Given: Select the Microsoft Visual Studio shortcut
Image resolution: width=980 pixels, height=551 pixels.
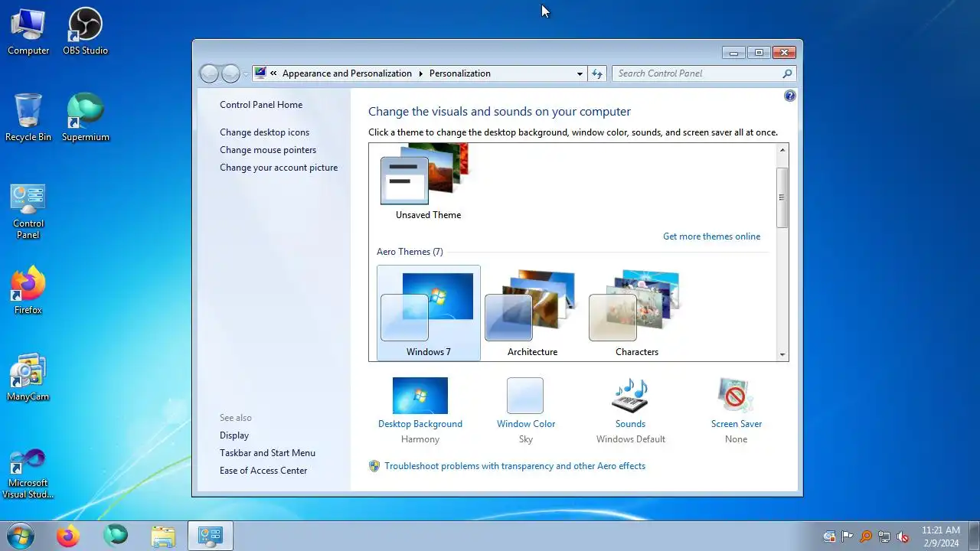Looking at the screenshot, I should (28, 474).
